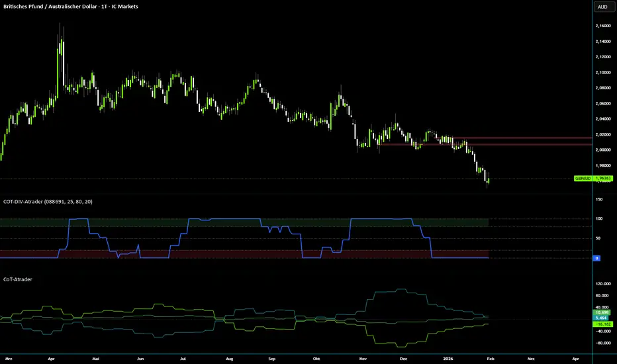Click the Dez label on time axis
The width and height of the screenshot is (617, 364).
tap(403, 359)
